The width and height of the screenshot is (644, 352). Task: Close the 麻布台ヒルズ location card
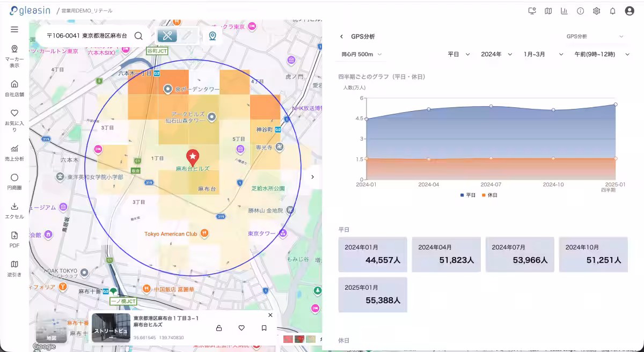270,316
